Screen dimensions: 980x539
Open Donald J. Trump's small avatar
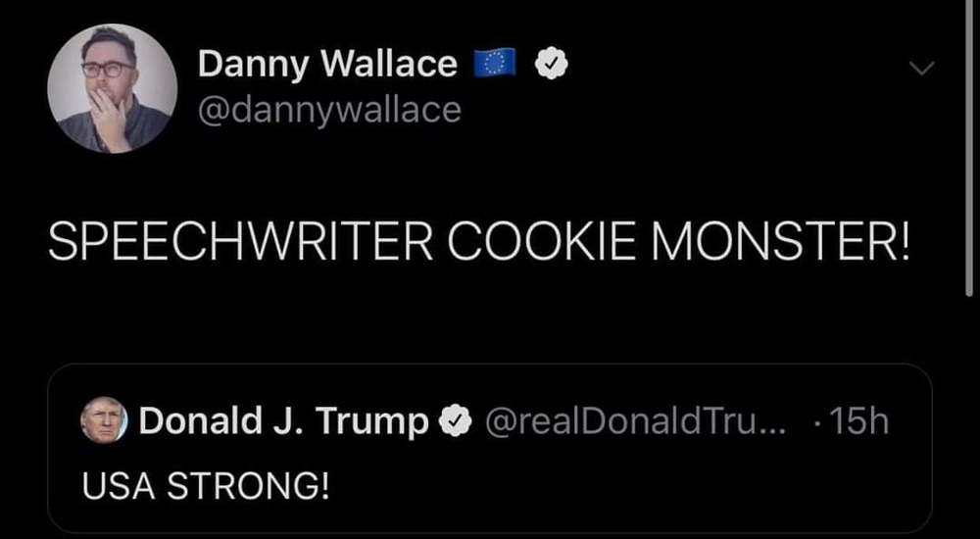103,421
